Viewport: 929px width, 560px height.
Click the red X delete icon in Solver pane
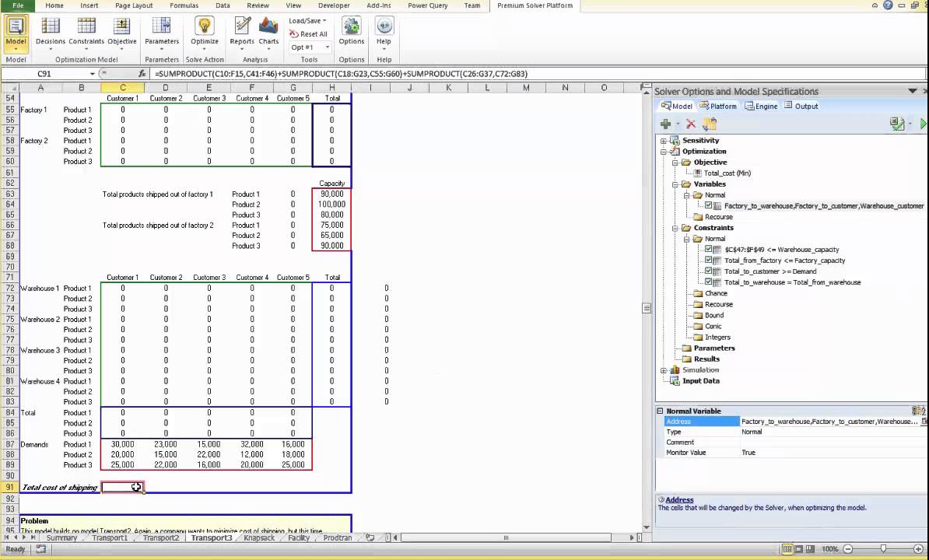click(x=691, y=124)
